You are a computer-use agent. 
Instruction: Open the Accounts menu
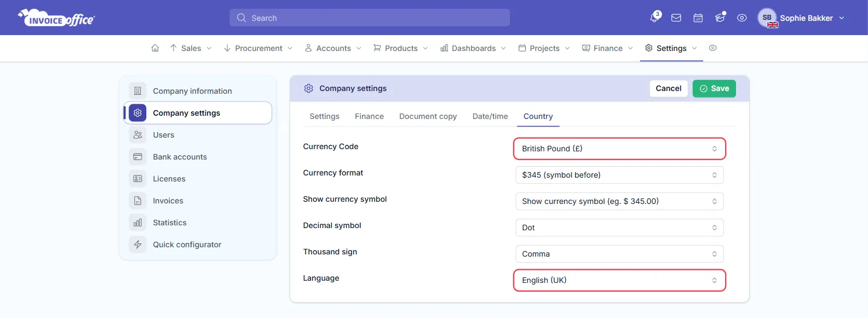pos(333,48)
